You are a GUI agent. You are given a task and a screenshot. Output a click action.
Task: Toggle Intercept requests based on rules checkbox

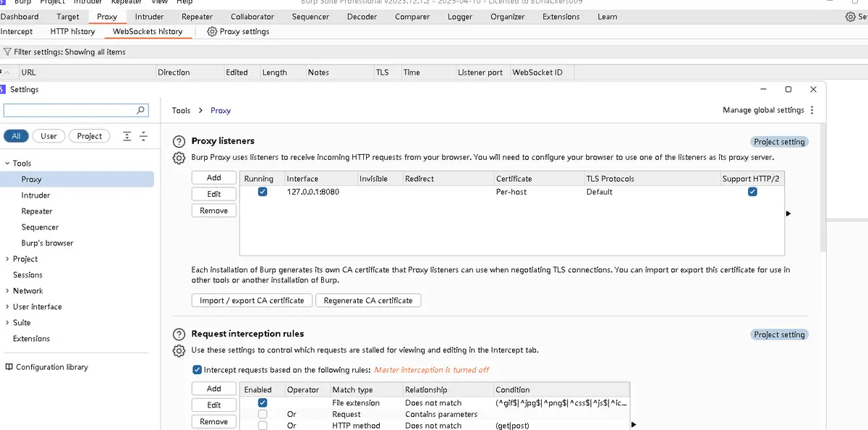[x=197, y=369]
